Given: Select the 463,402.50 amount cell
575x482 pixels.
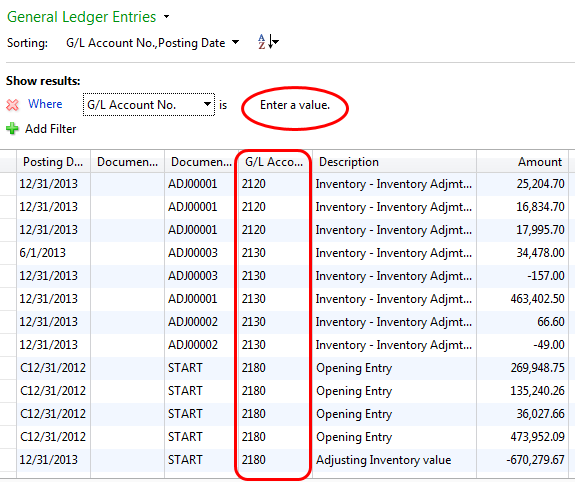Looking at the screenshot, I should pos(537,299).
